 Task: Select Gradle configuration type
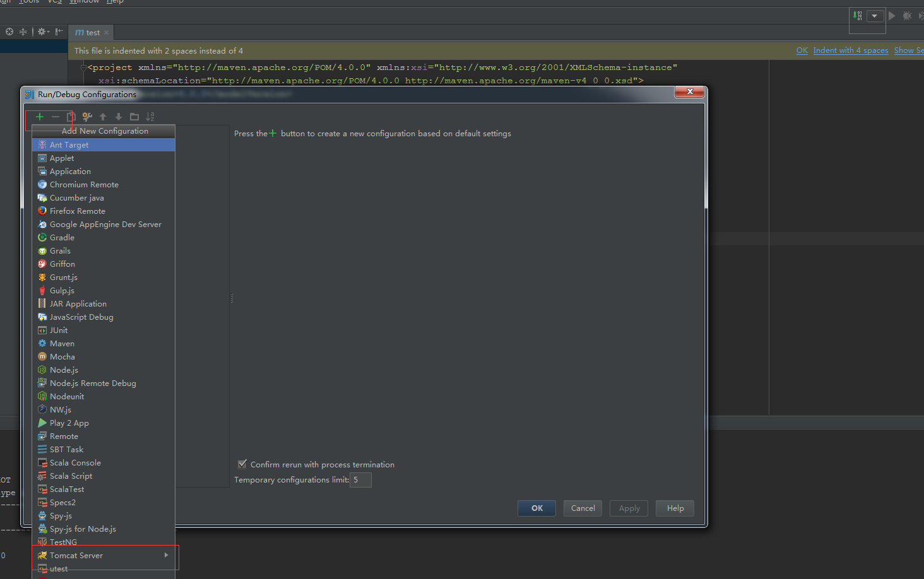click(x=104, y=238)
